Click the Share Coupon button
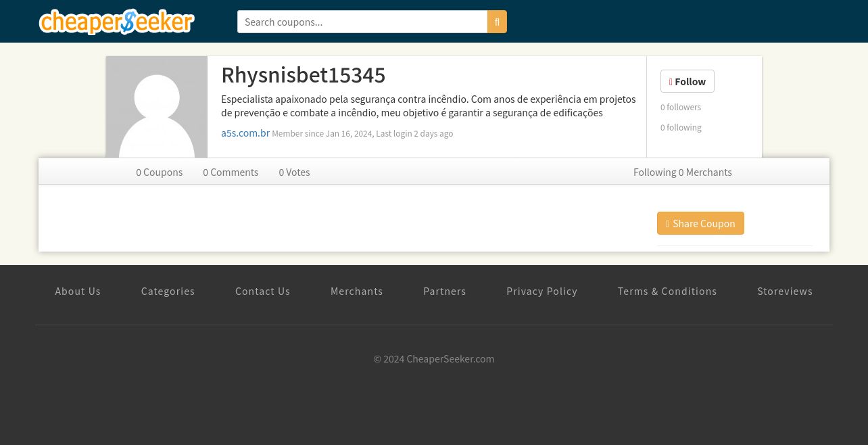The image size is (868, 445). 700,223
